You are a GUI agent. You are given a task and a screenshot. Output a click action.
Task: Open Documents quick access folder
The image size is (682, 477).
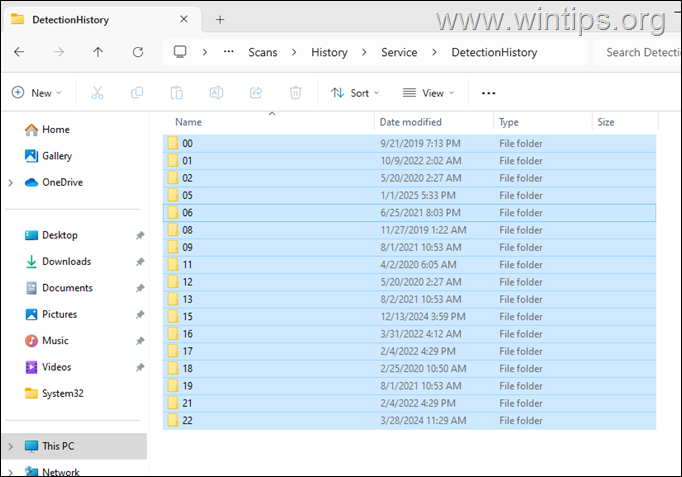point(67,288)
